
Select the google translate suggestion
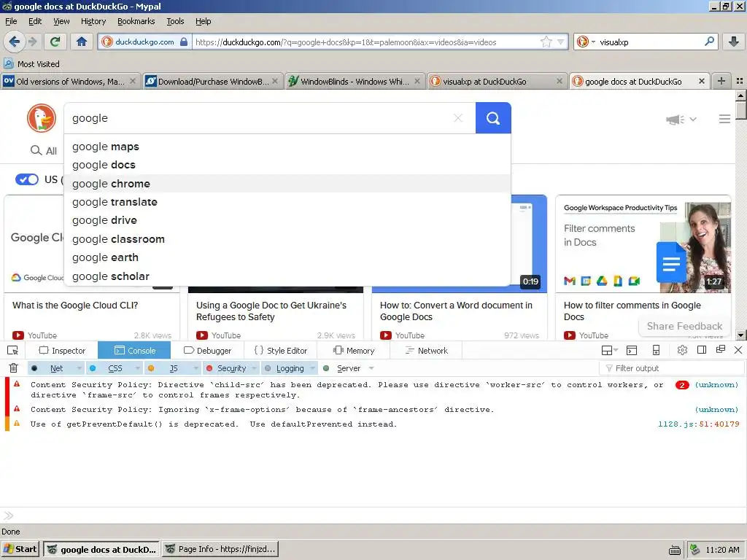pos(287,202)
